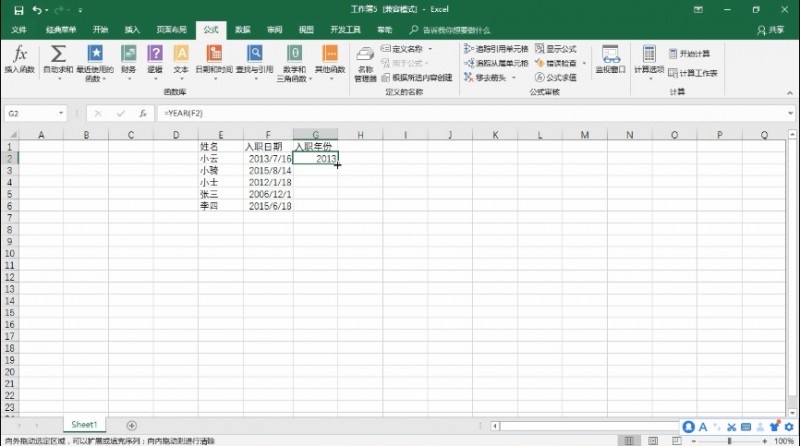Click the Insert Function (插入函数) icon
This screenshot has height=446, width=800.
click(19, 59)
